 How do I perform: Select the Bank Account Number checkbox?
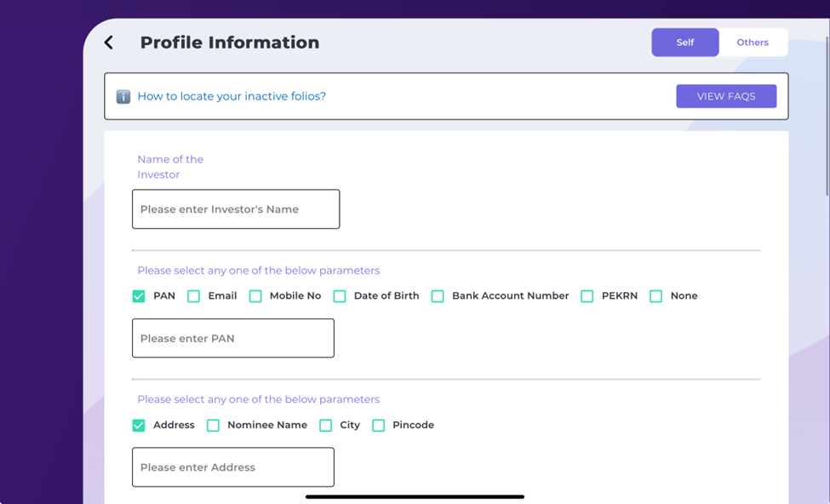(x=438, y=296)
